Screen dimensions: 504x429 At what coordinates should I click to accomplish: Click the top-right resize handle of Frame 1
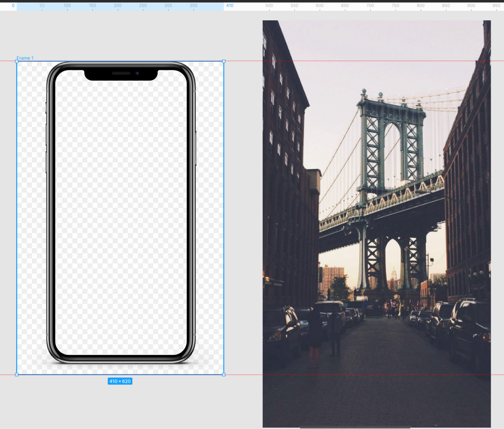click(x=223, y=61)
